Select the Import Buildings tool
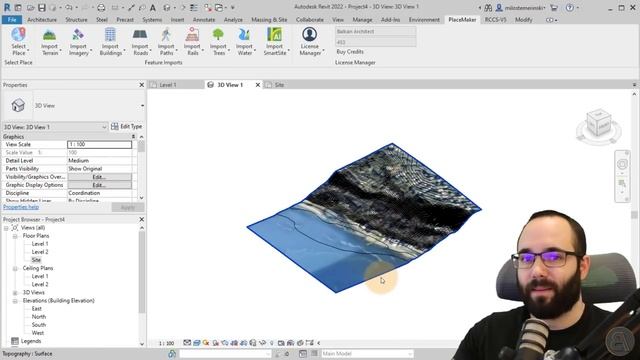Screen dimensions: 640x360 coord(110,42)
